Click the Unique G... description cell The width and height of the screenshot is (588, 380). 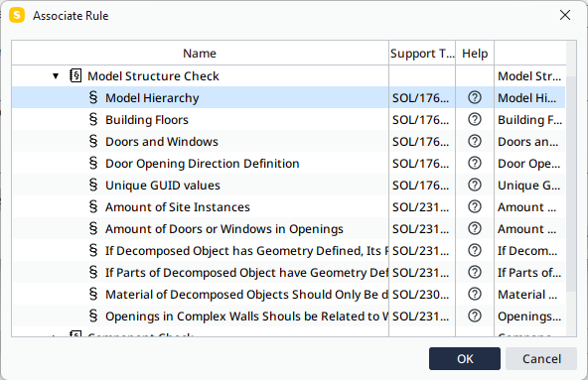pos(528,185)
